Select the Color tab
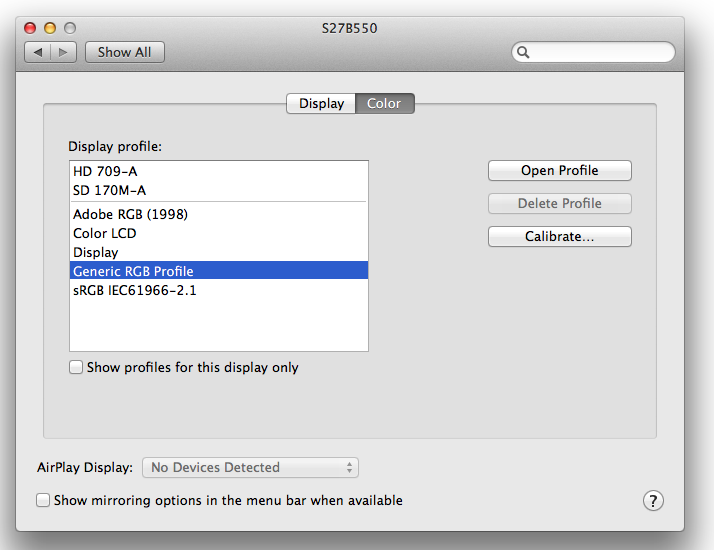This screenshot has height=550, width=714. point(384,103)
